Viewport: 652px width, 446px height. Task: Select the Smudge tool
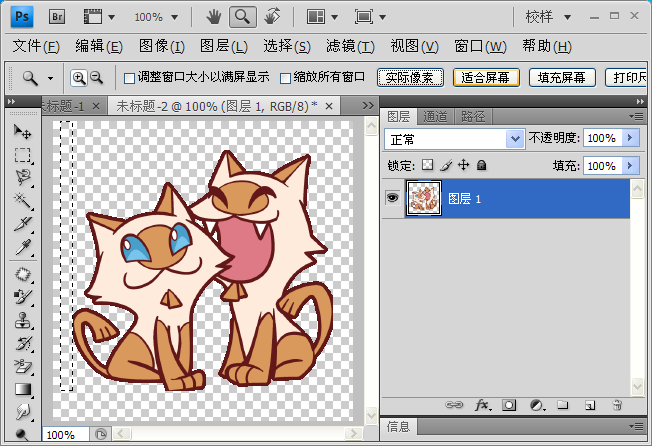tap(22, 412)
